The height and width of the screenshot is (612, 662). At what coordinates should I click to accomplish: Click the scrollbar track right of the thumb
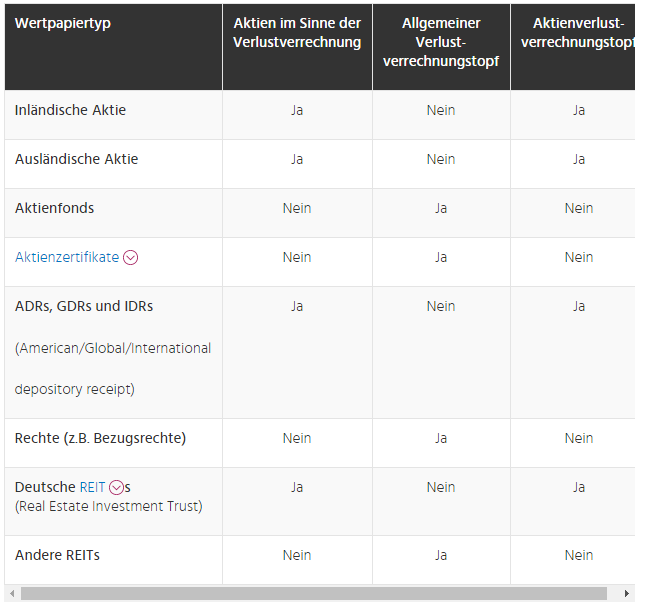point(613,593)
